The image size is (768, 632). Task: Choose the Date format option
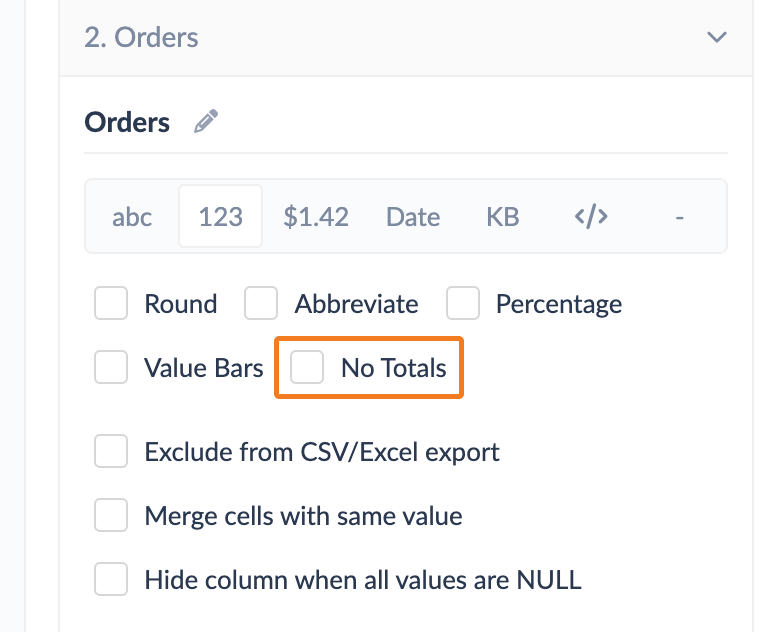[413, 216]
